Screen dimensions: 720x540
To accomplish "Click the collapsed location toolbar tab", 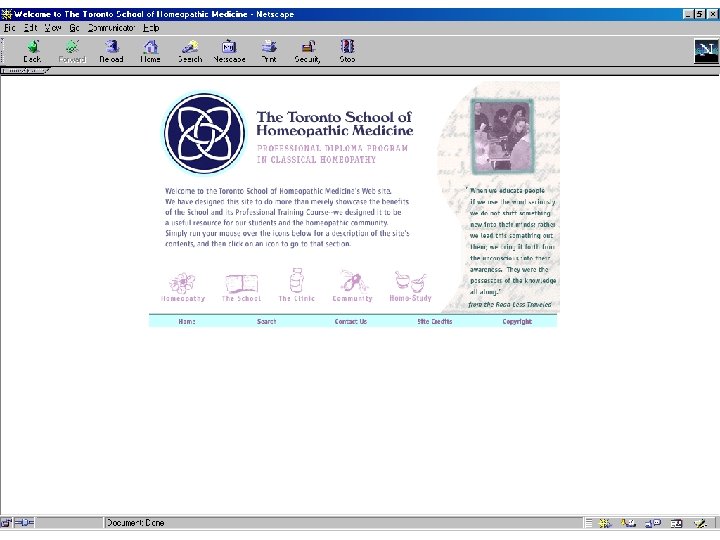I will (x=25, y=71).
